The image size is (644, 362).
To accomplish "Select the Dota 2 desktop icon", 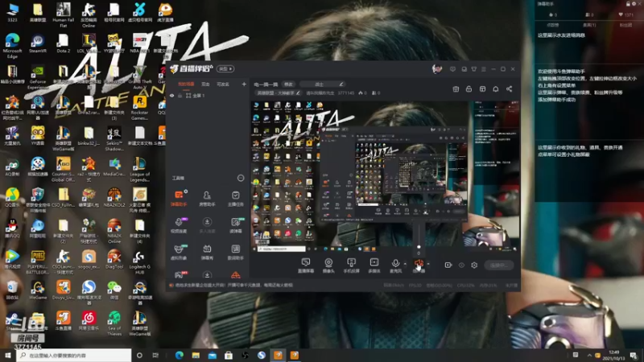I will click(x=63, y=43).
